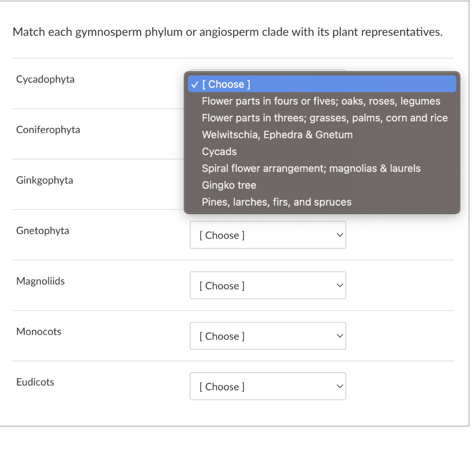Open the Monocots answer dropdown
476x455 pixels.
268,336
